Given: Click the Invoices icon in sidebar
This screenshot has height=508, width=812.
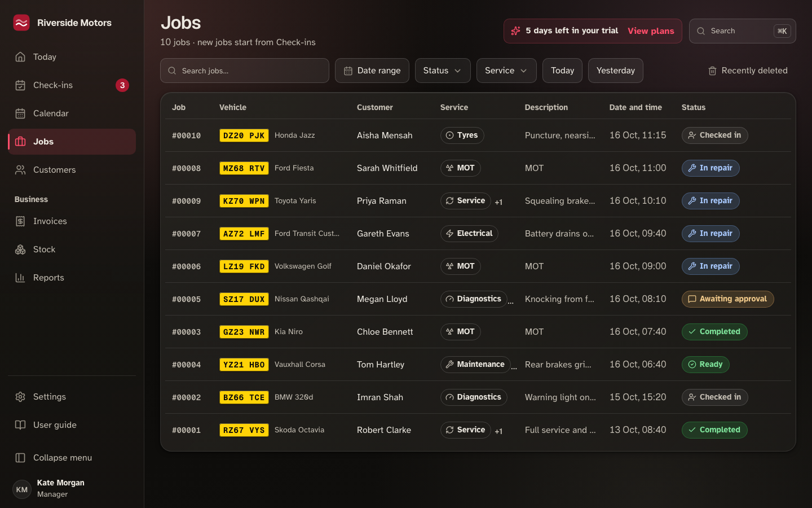Looking at the screenshot, I should click(20, 221).
